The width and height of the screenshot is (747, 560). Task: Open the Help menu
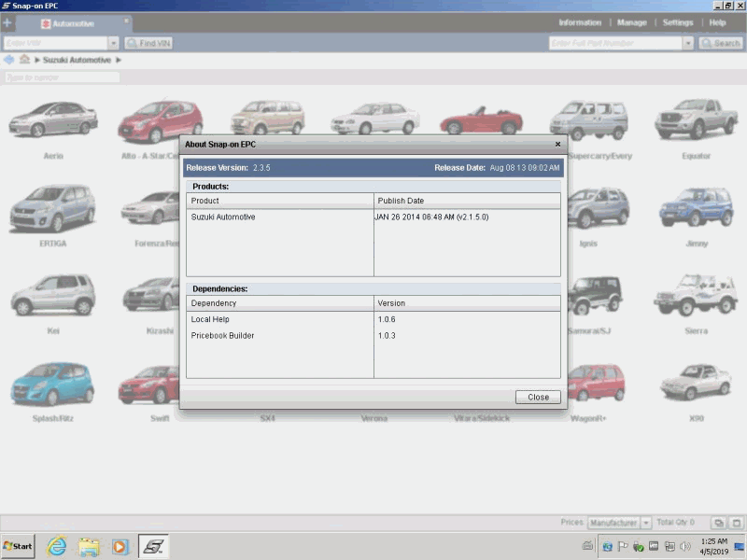click(717, 22)
